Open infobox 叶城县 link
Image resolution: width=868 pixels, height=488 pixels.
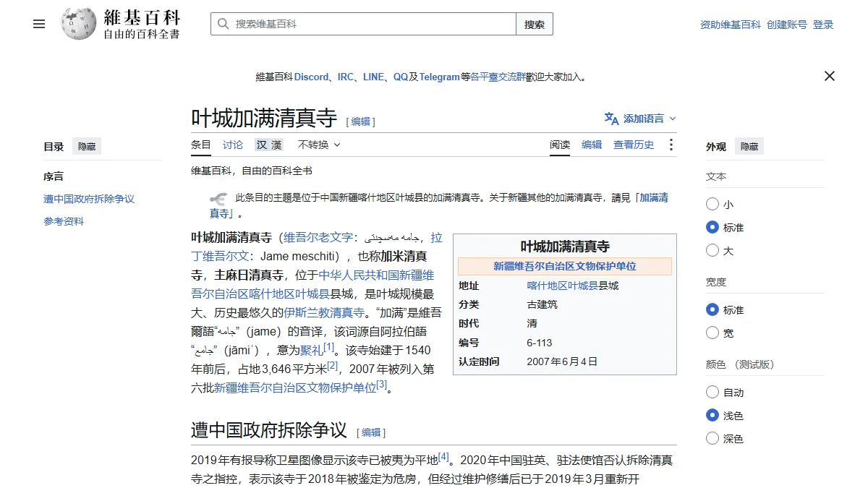pyautogui.click(x=583, y=286)
